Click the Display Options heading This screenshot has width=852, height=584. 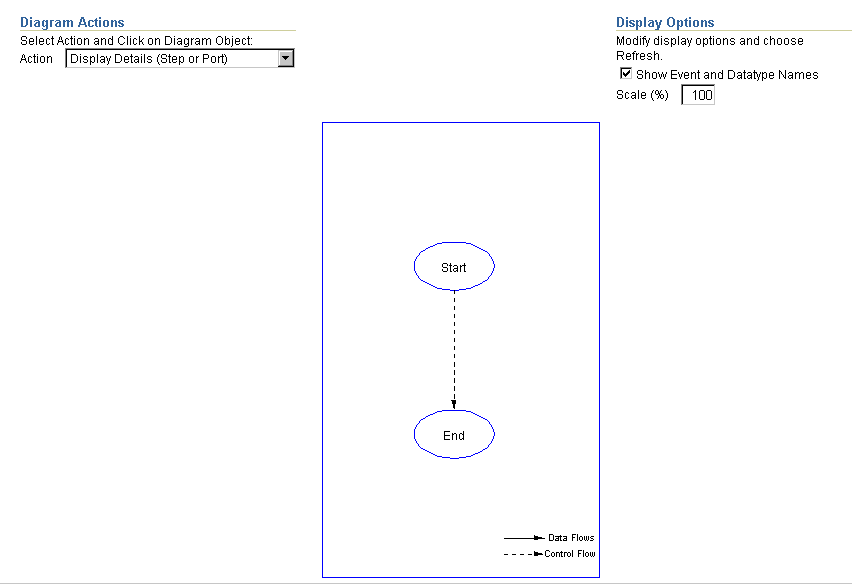(665, 22)
